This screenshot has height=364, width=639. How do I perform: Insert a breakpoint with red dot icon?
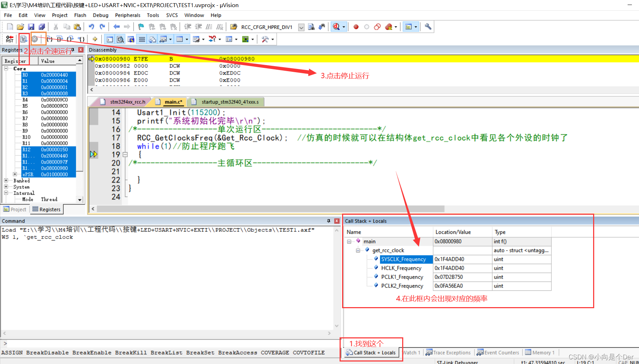pos(356,27)
